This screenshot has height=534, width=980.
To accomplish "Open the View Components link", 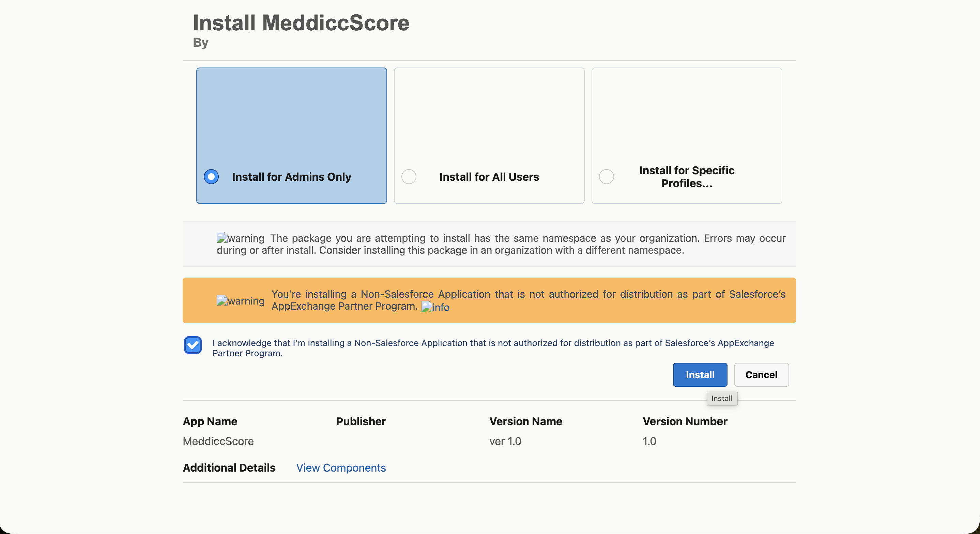I will click(x=341, y=468).
